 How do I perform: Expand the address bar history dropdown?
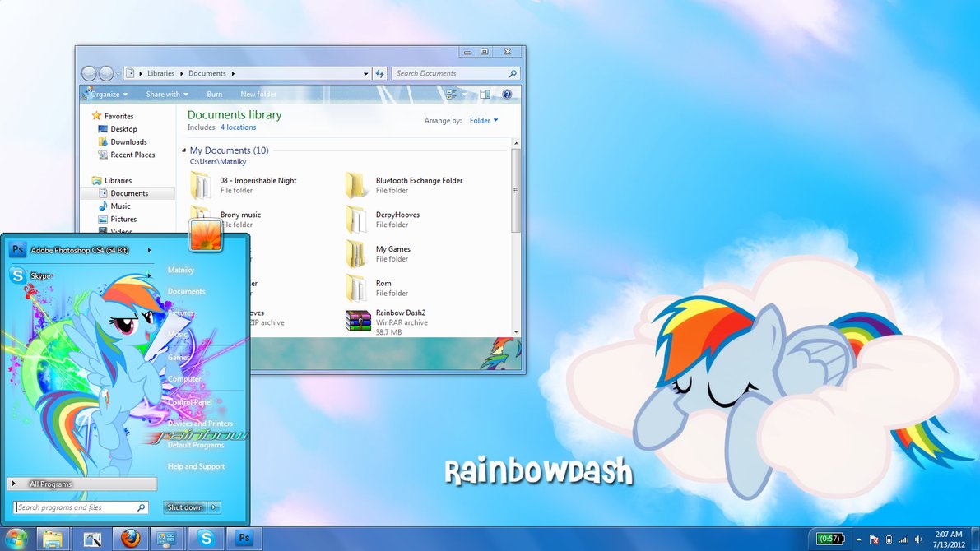[365, 74]
